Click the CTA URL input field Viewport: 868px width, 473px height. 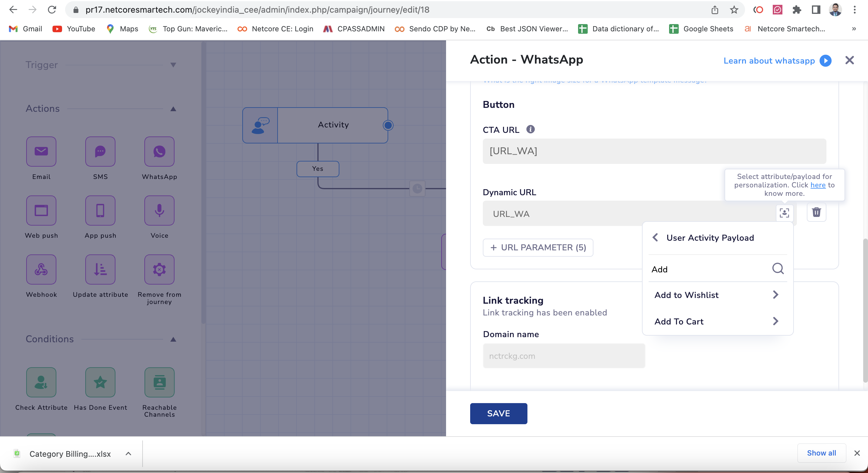pyautogui.click(x=654, y=151)
